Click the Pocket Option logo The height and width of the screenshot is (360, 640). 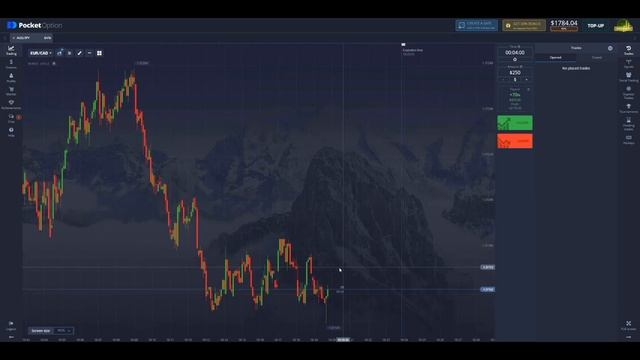coord(35,25)
